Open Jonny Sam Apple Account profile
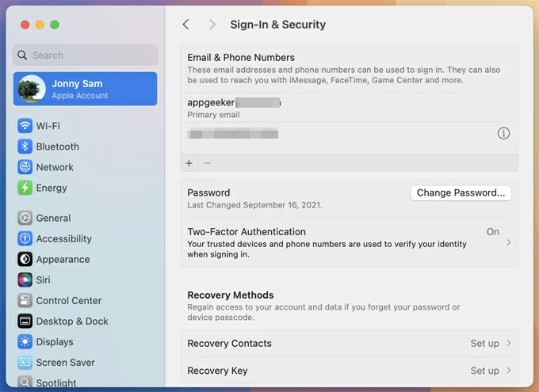Screen dimensions: 539x392 click(x=86, y=89)
